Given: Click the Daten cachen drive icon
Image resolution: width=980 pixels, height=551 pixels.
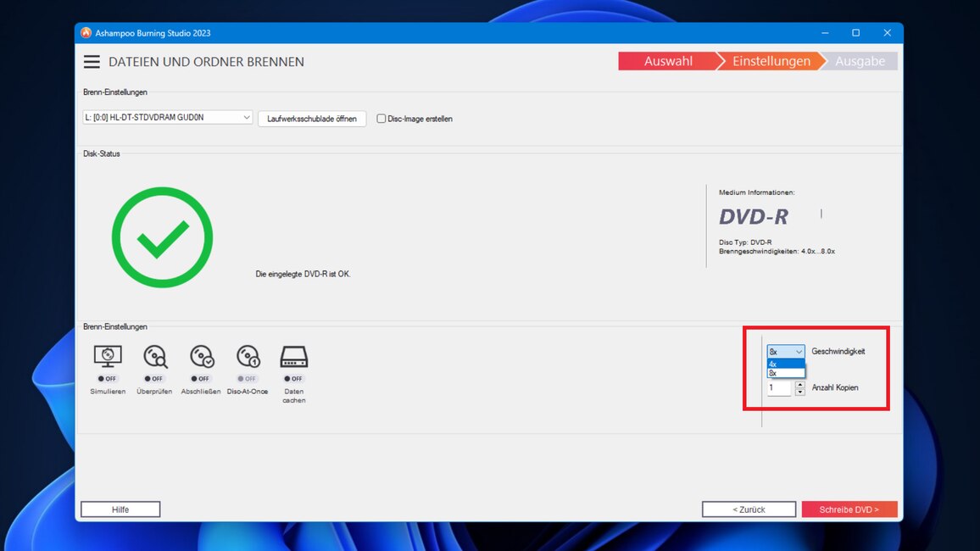Looking at the screenshot, I should [294, 356].
